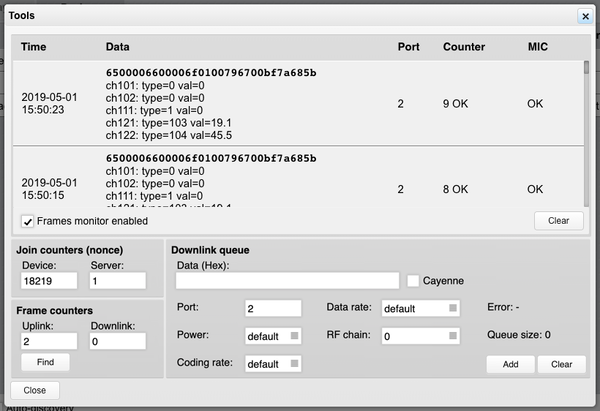Expand the Coding rate dropdown
This screenshot has width=600, height=411.
click(273, 364)
